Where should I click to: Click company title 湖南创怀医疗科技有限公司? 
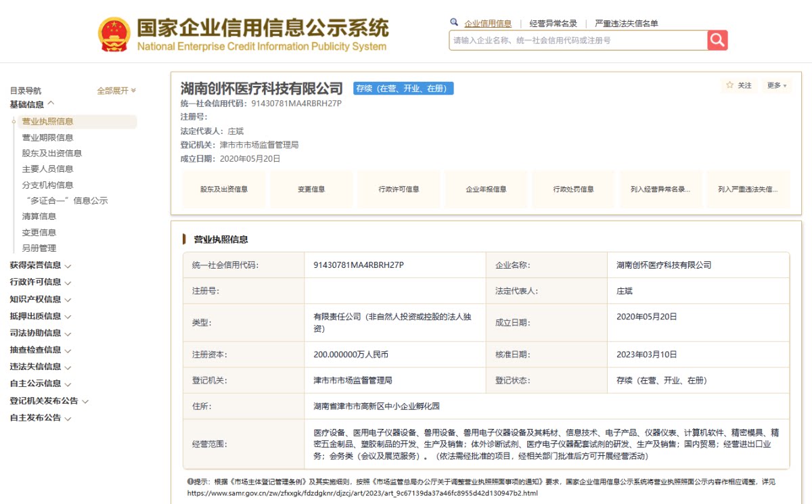coord(262,89)
